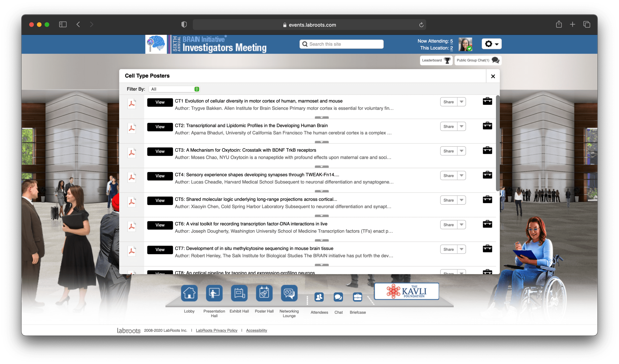The image size is (619, 364).
Task: Close Cell Type Posters dialog
Action: (x=493, y=76)
